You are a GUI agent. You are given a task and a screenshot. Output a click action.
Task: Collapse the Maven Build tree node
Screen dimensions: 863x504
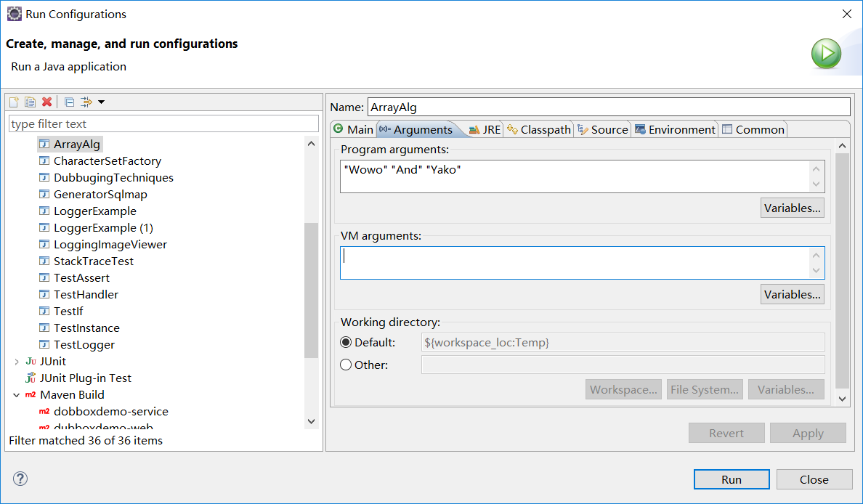[x=17, y=395]
